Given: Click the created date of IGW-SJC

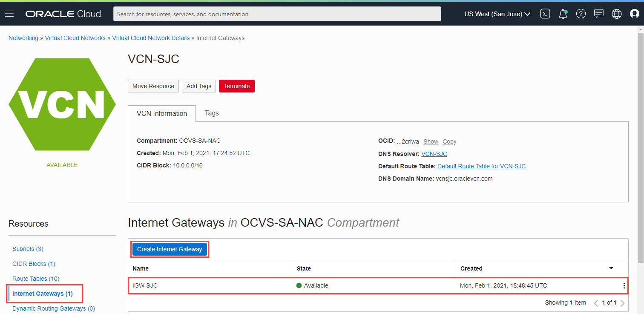Looking at the screenshot, I should [x=503, y=285].
